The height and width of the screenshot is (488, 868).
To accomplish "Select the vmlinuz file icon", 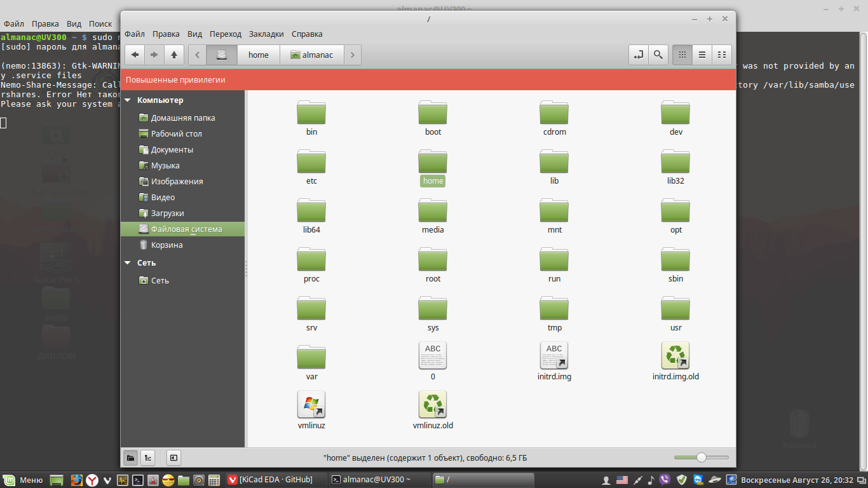I will [311, 405].
